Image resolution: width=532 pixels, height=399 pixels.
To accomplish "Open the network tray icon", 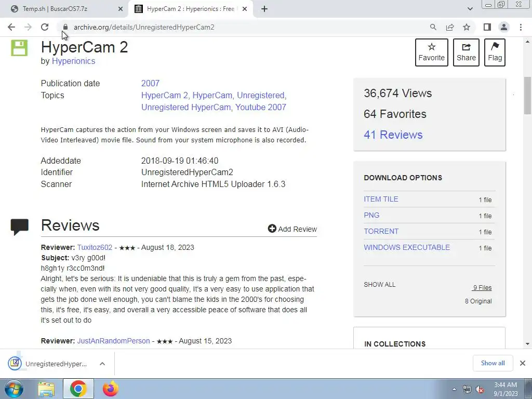I will click(x=467, y=390).
